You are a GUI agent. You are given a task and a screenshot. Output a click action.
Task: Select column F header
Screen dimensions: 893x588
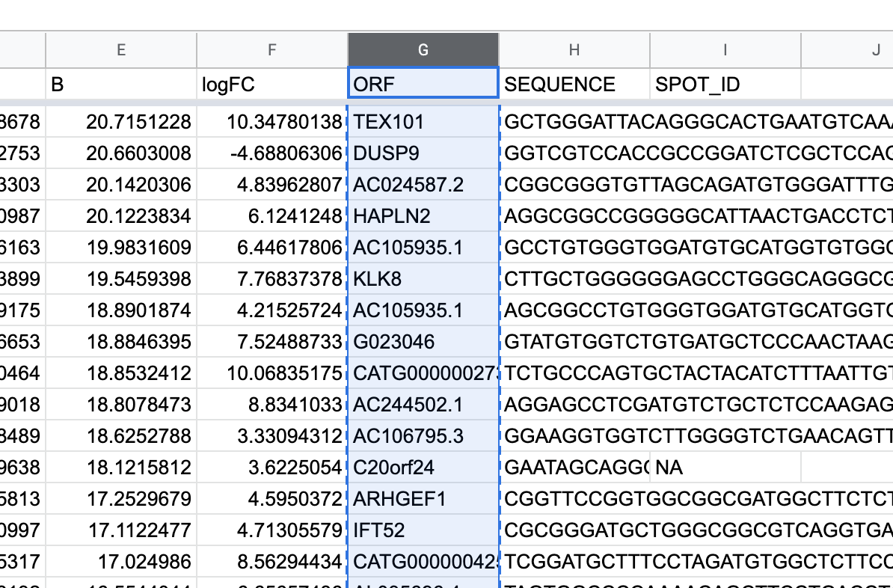click(x=272, y=50)
